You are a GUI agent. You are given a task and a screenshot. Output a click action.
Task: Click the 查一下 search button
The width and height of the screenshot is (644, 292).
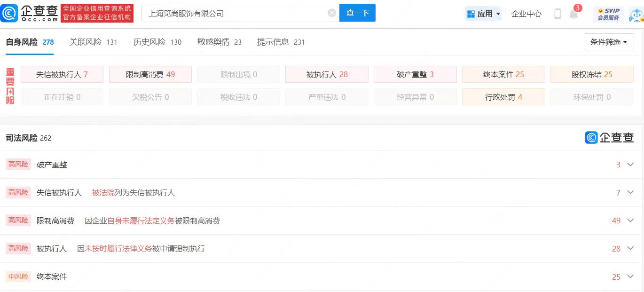(x=357, y=13)
